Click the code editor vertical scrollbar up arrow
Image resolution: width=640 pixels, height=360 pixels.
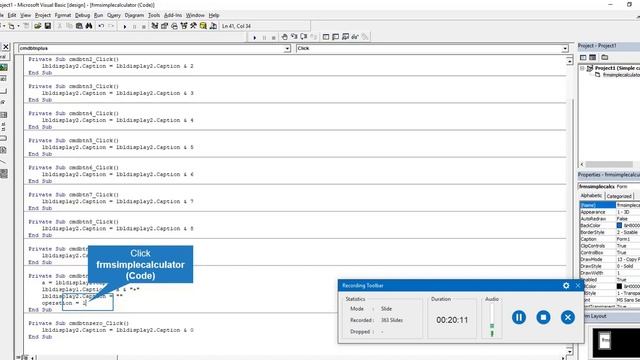point(569,61)
